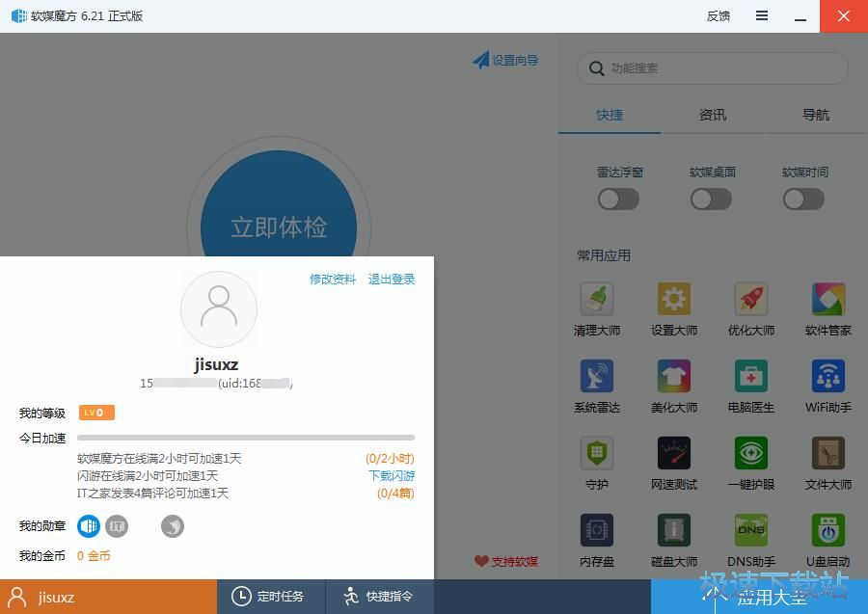Click the user avatar picture

tap(219, 309)
